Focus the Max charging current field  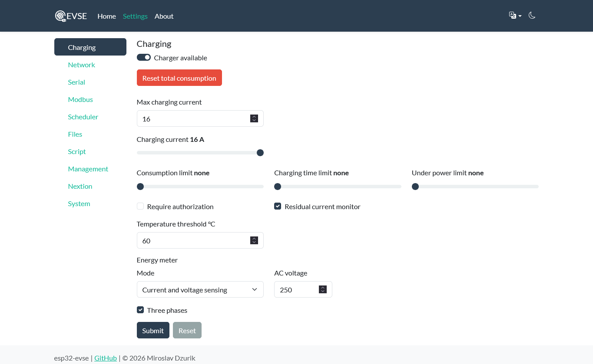pyautogui.click(x=200, y=118)
